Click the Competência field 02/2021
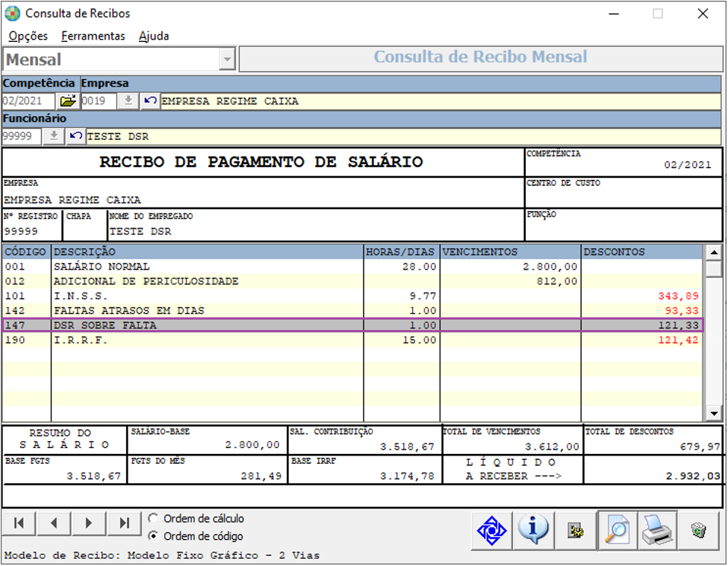 [x=28, y=101]
